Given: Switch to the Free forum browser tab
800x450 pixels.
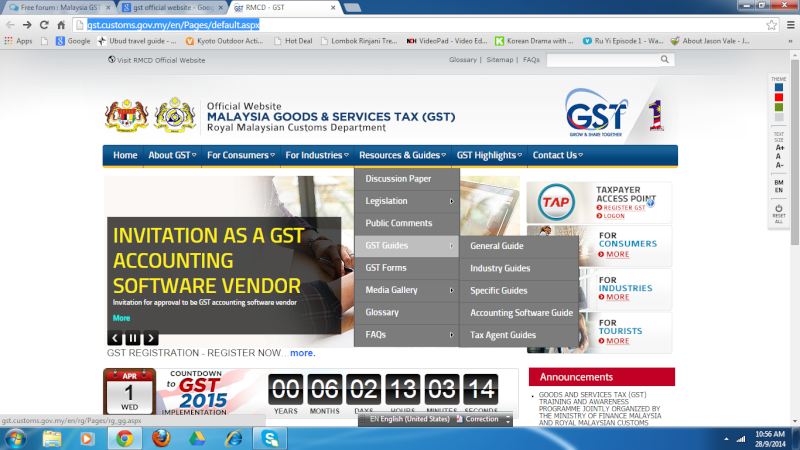Looking at the screenshot, I should [x=60, y=8].
